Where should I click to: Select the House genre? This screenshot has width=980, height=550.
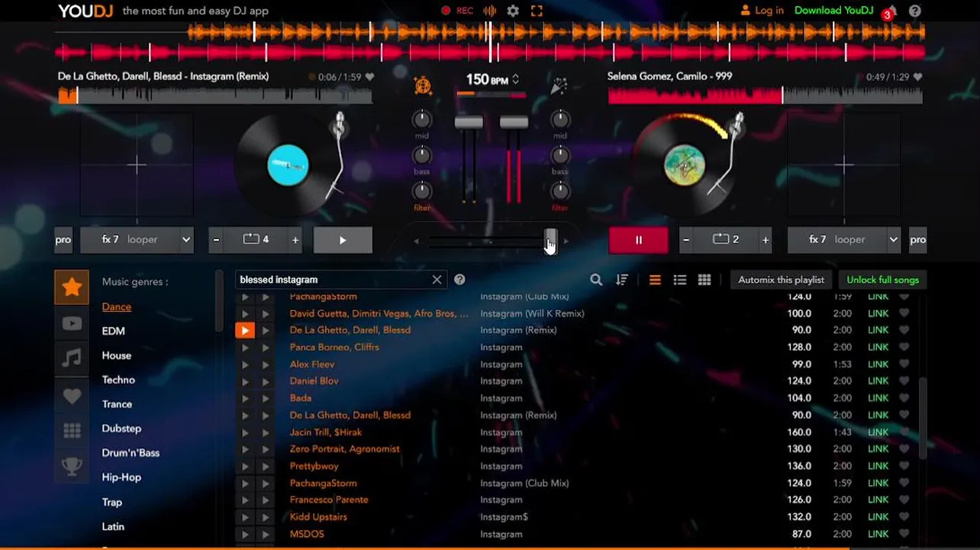117,355
